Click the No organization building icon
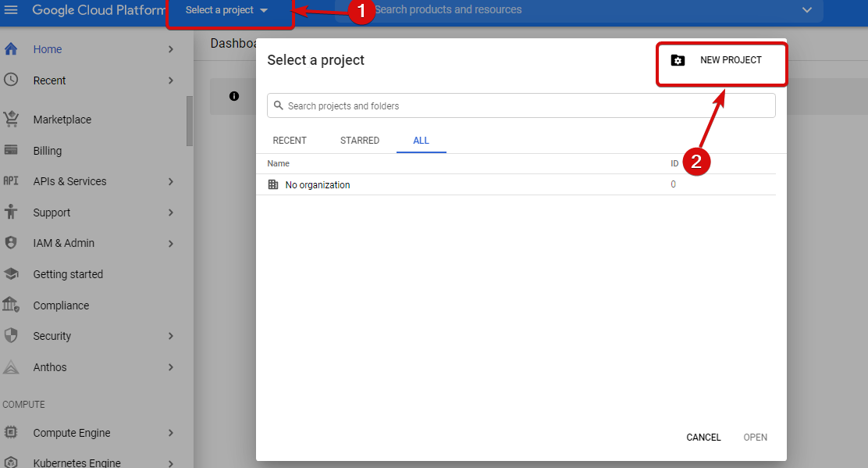The image size is (868, 468). click(x=273, y=184)
